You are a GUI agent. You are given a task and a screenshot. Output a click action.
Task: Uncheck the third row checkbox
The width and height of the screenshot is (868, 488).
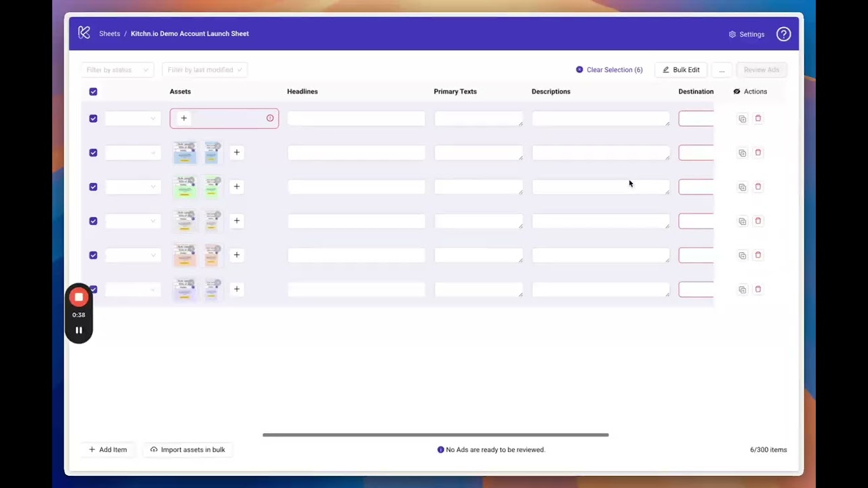click(x=93, y=187)
